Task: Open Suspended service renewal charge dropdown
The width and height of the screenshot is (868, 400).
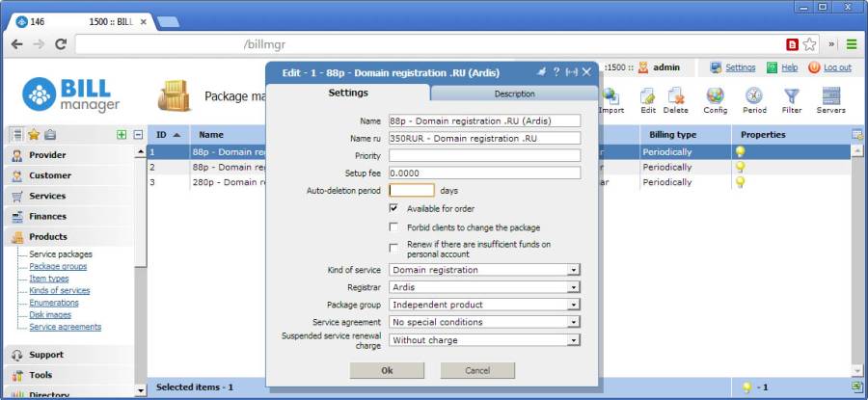Action: click(x=574, y=340)
